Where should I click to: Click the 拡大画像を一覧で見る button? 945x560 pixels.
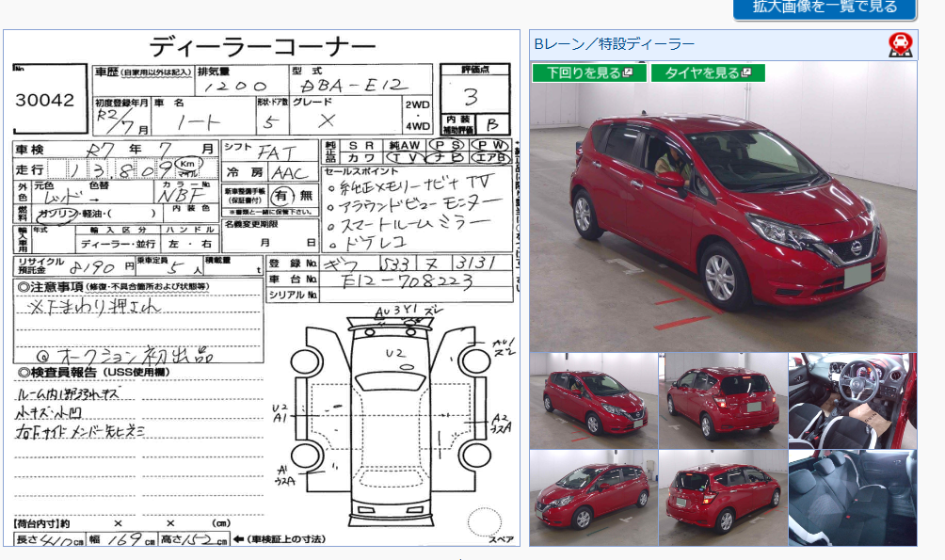click(824, 8)
